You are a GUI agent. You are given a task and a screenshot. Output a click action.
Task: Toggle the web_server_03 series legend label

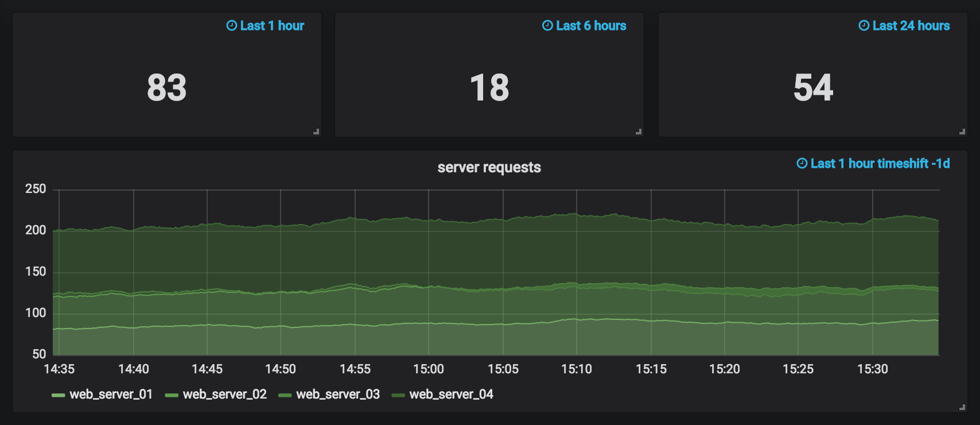point(337,395)
